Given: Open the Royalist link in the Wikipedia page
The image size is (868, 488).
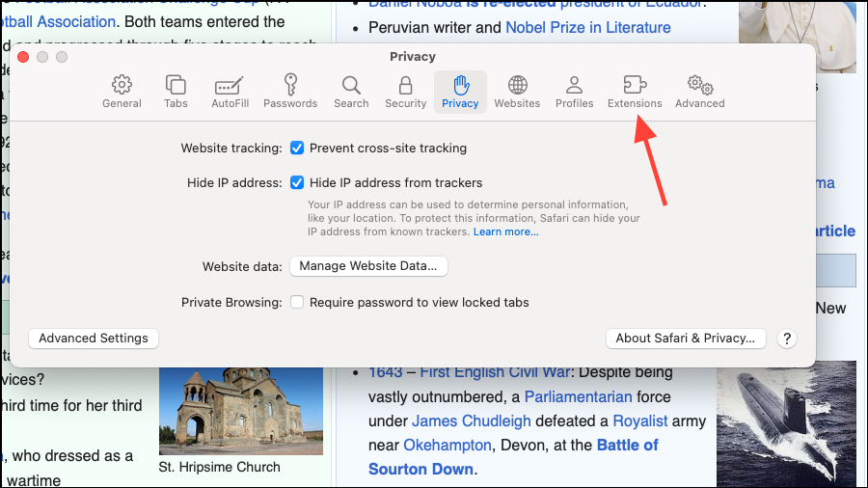Looking at the screenshot, I should 640,421.
